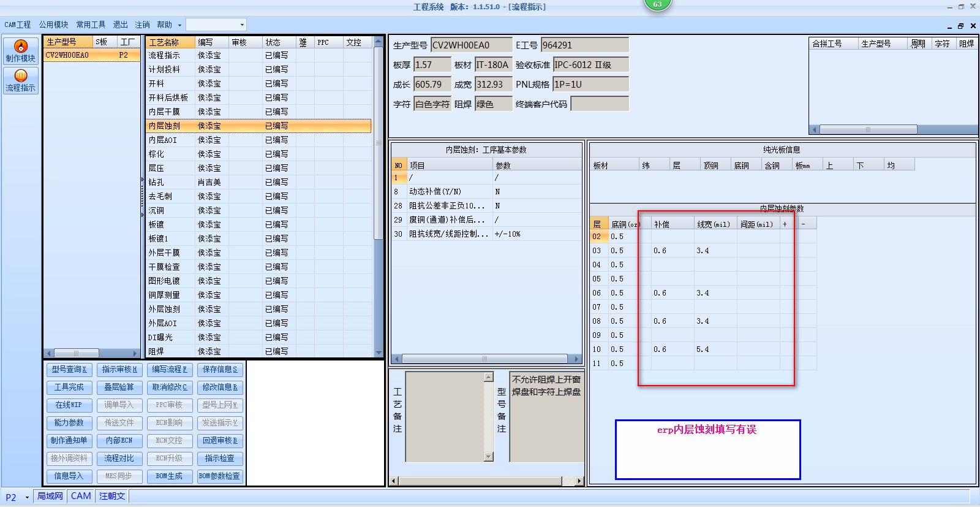The image size is (980, 507).
Task: Click the empty 终端客户代码 field
Action: 599,104
